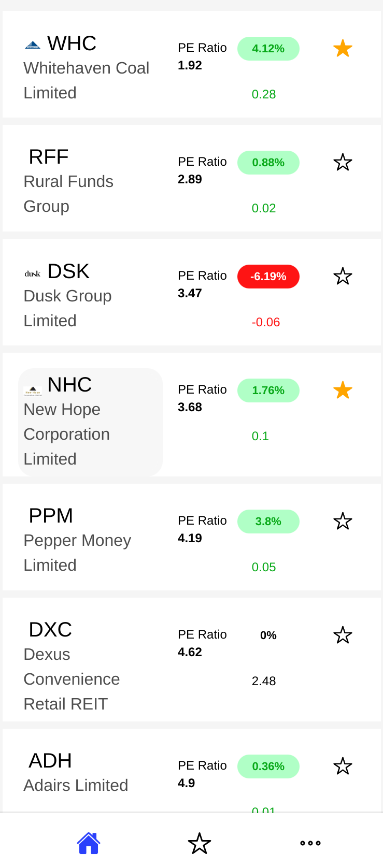Unfavorite the WHC Whitehaven Coal star
Screen dimensions: 383x868
coord(343,49)
